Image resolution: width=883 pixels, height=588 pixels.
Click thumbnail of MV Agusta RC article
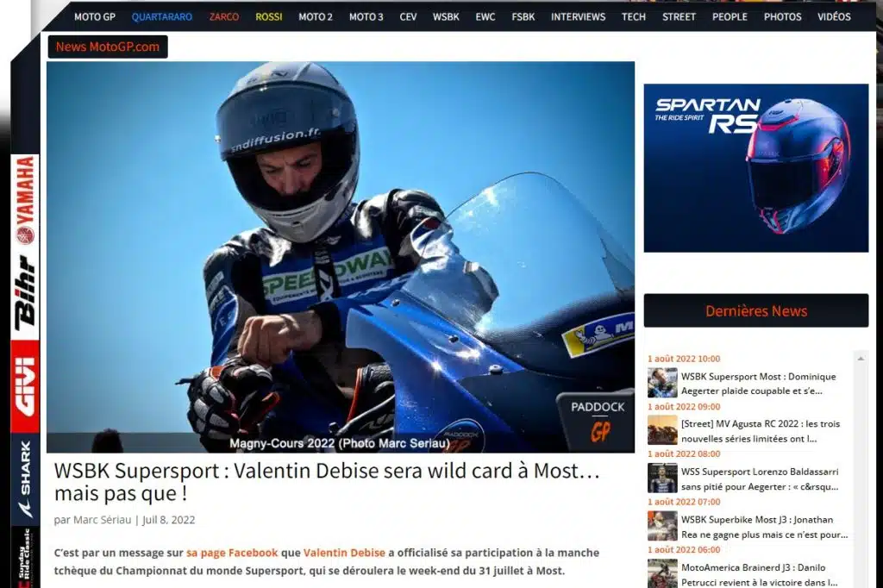pos(662,430)
